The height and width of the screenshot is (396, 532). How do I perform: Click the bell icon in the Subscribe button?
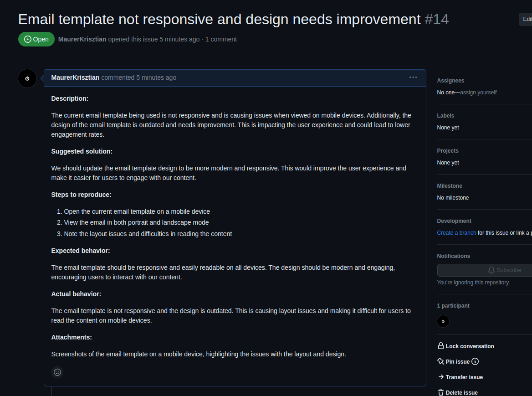(491, 270)
